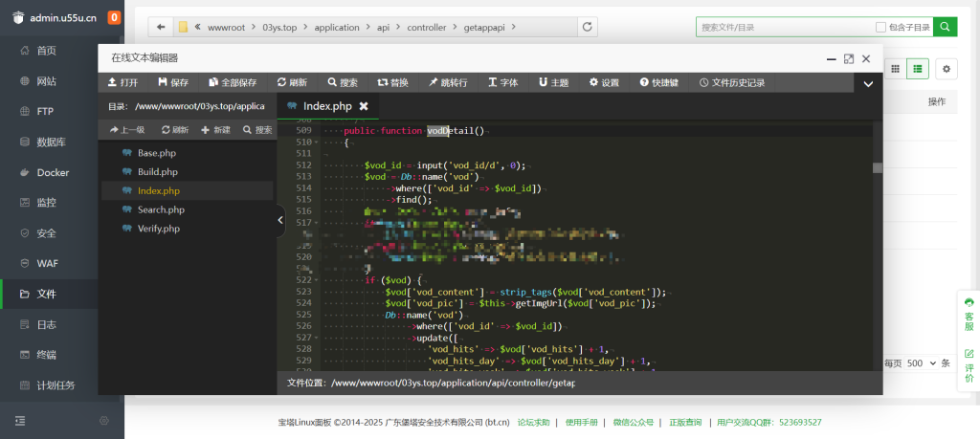Open the 每页 500 per-page dropdown
The width and height of the screenshot is (980, 439).
pyautogui.click(x=924, y=362)
